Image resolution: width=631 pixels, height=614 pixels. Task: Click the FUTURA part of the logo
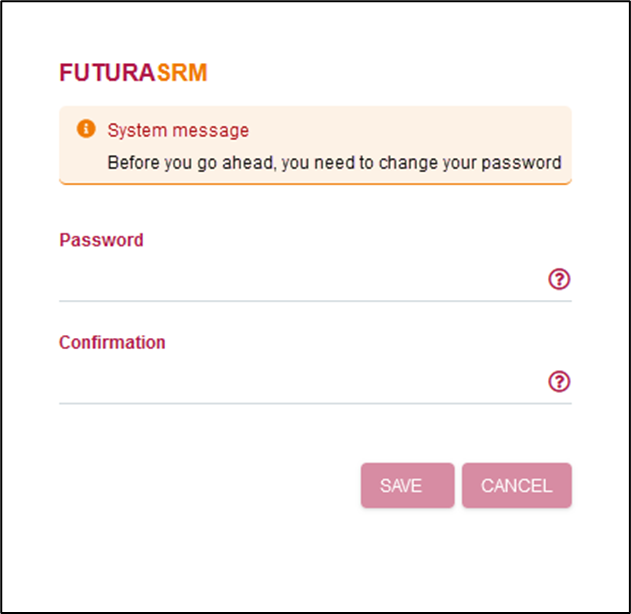[x=107, y=73]
